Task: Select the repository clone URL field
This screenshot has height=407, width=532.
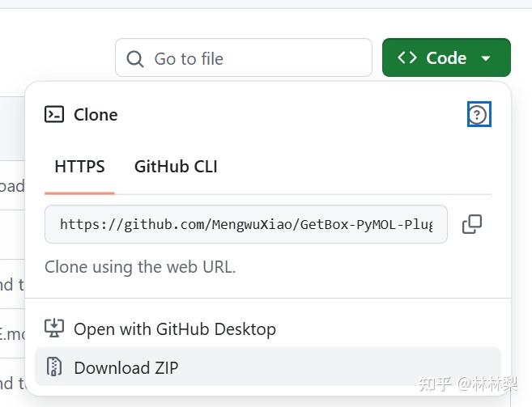Action: pyautogui.click(x=245, y=224)
